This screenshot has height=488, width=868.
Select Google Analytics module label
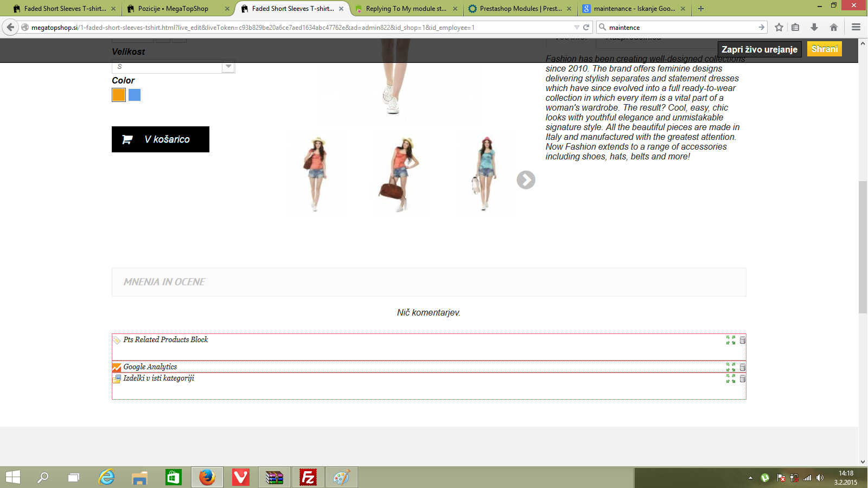(150, 367)
